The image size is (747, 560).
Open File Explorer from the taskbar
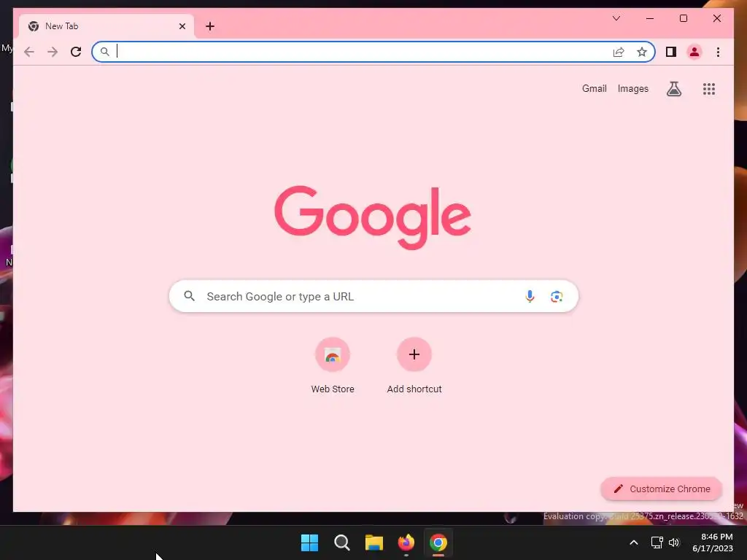point(374,542)
